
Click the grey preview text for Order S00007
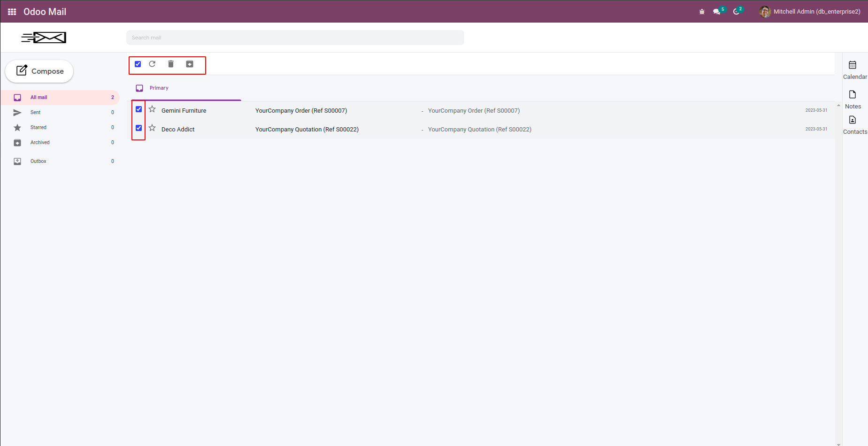(474, 111)
